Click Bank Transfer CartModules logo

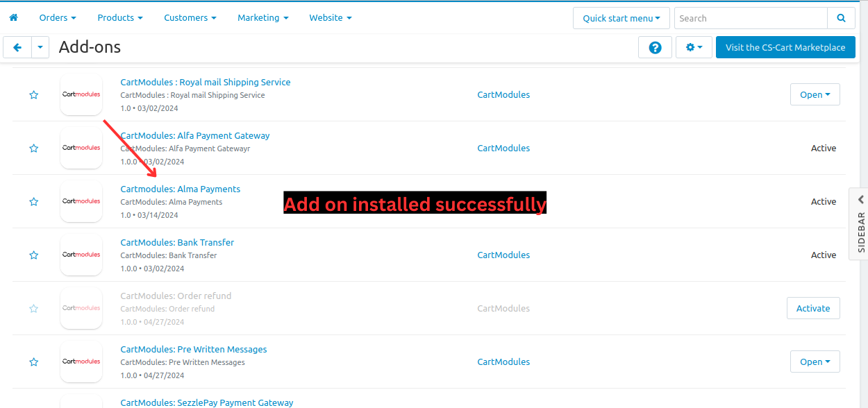point(81,255)
